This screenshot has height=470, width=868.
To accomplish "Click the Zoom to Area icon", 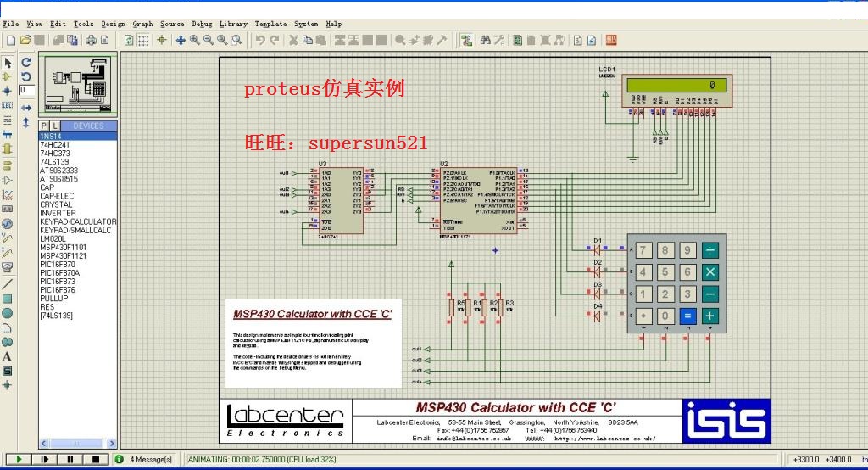I will pos(236,40).
